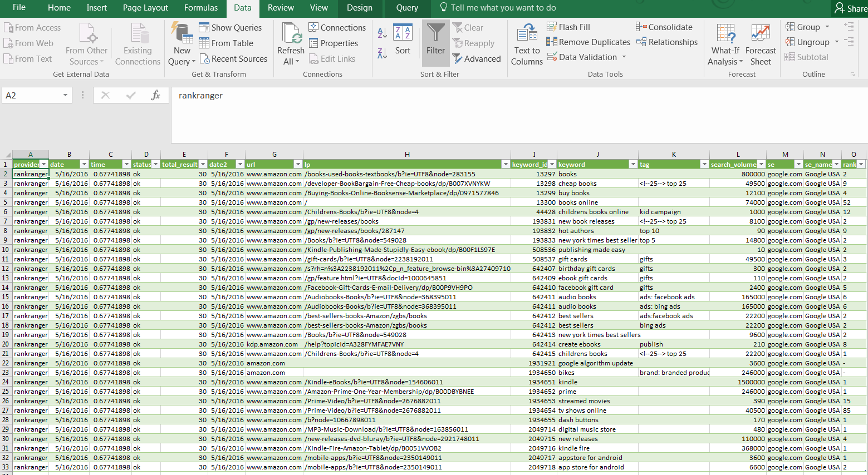Click Remove Duplicates in Data Tools

[589, 42]
